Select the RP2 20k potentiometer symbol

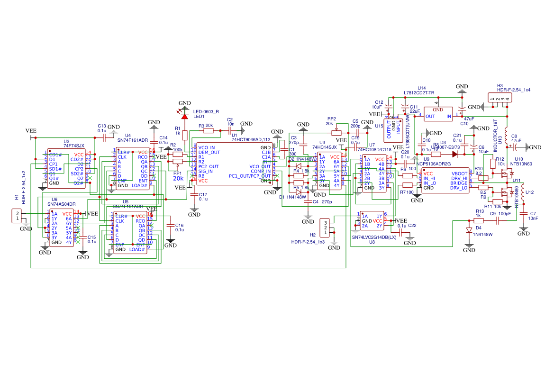click(x=336, y=133)
